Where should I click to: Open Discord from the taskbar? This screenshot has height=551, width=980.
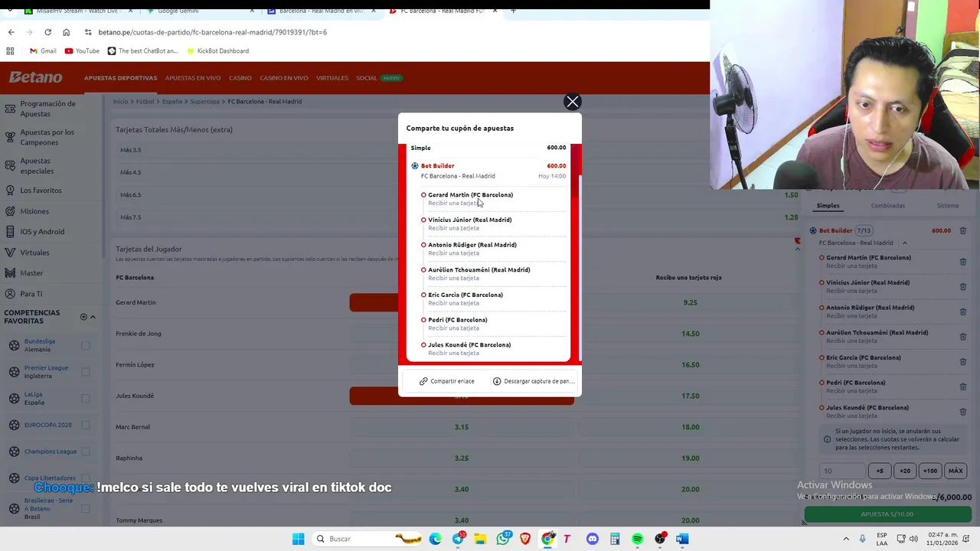[592, 539]
